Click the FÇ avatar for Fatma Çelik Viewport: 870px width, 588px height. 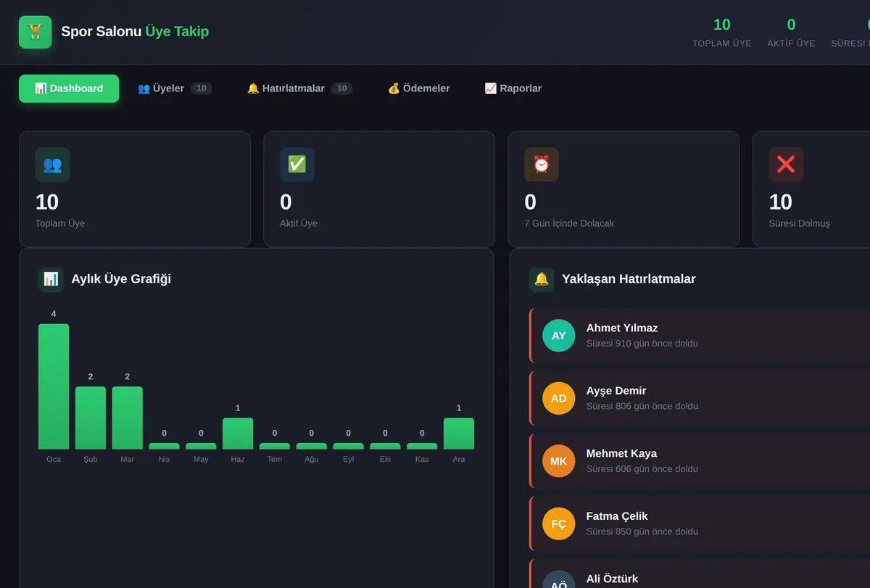(558, 524)
